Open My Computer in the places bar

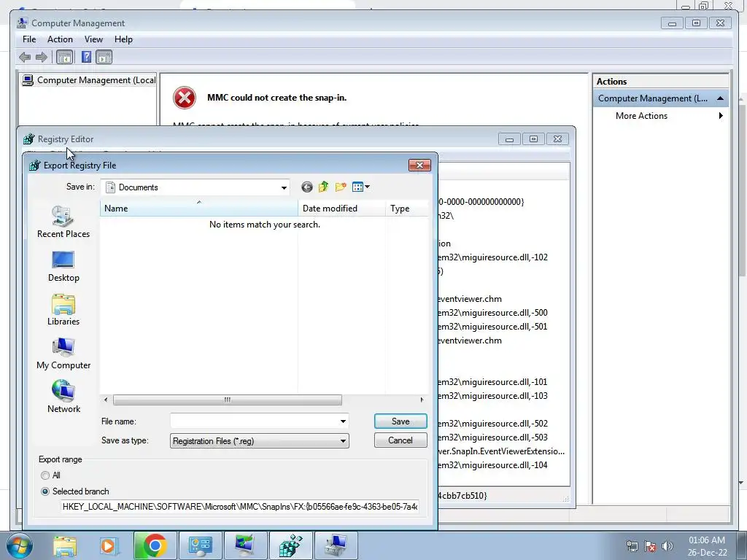63,354
